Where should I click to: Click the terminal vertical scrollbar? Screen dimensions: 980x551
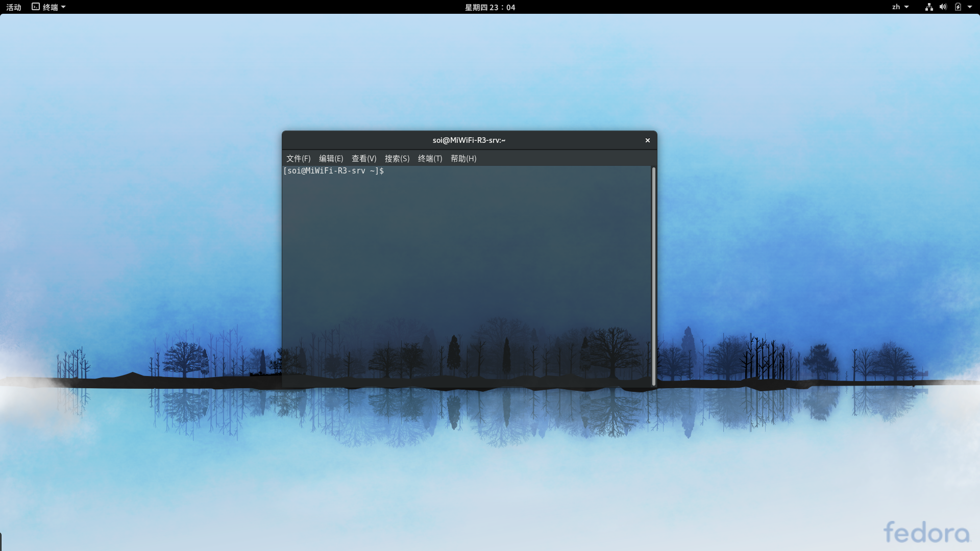(654, 276)
